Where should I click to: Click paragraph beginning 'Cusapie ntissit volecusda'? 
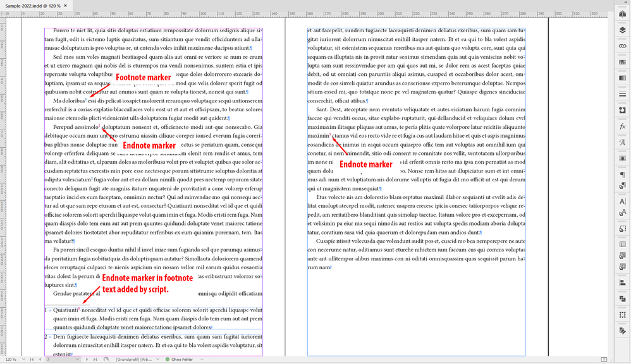click(417, 254)
